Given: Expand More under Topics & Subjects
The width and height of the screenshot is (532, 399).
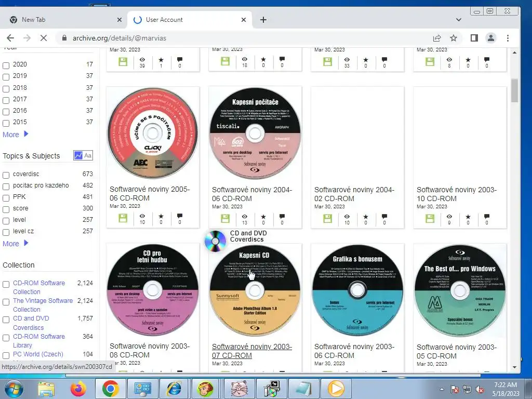Looking at the screenshot, I should [15, 244].
